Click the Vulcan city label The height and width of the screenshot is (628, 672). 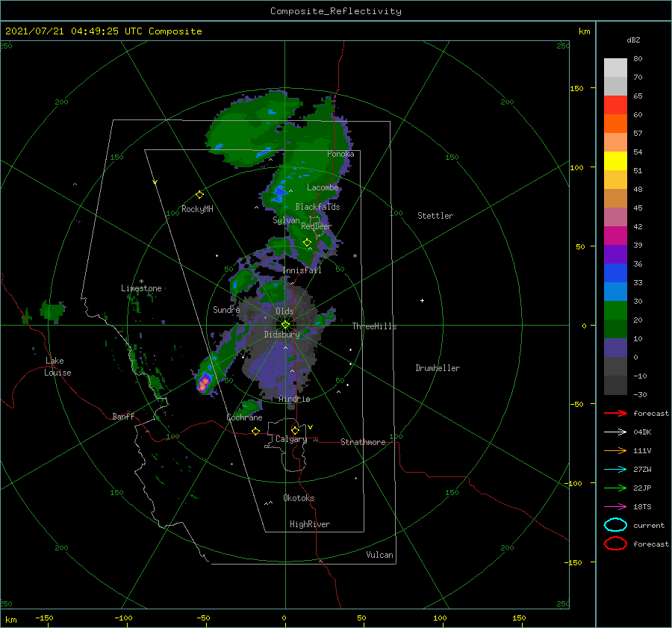pyautogui.click(x=379, y=555)
